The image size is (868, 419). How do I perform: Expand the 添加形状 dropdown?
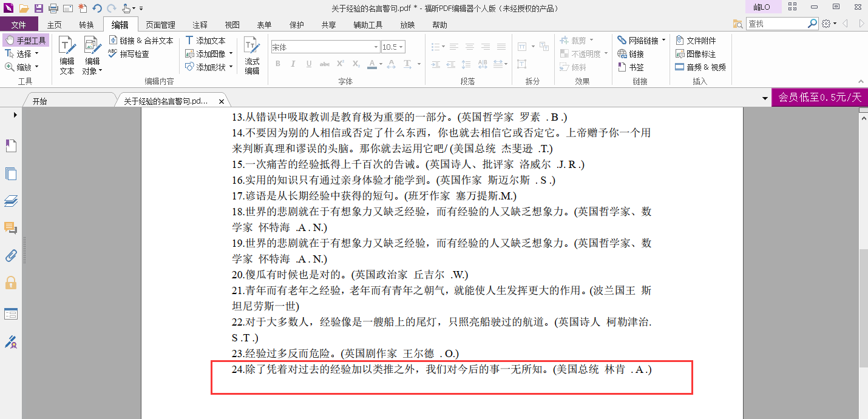pos(231,67)
